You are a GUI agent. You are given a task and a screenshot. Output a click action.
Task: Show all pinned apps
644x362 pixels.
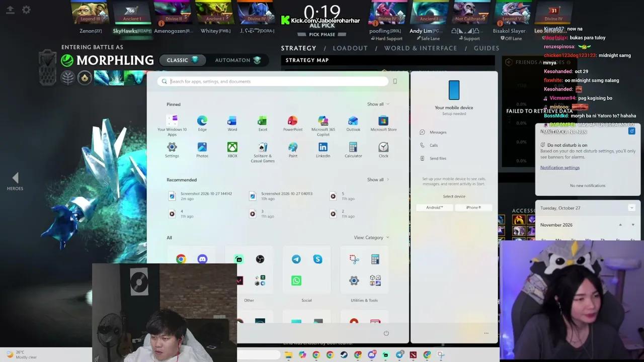point(378,104)
